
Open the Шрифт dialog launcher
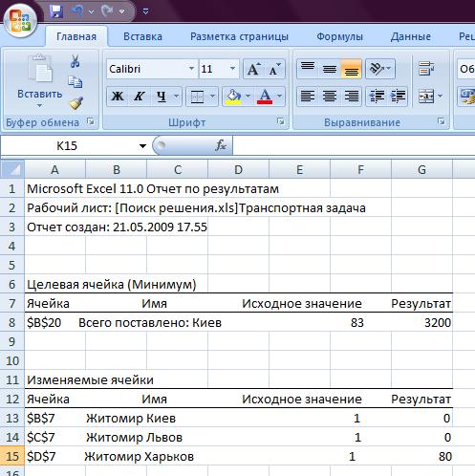pyautogui.click(x=281, y=121)
